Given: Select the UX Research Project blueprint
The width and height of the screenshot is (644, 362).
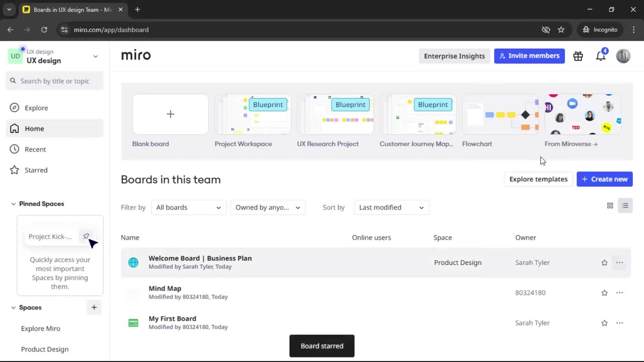Looking at the screenshot, I should point(335,114).
